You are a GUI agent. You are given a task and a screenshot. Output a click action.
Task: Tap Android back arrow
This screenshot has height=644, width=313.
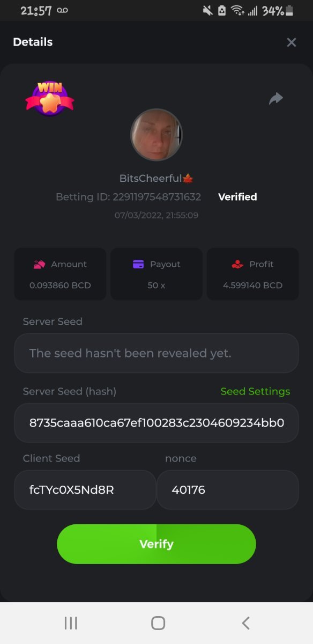[245, 623]
